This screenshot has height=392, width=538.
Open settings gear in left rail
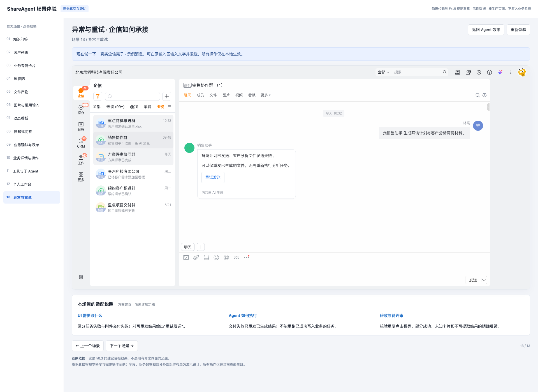(x=81, y=277)
